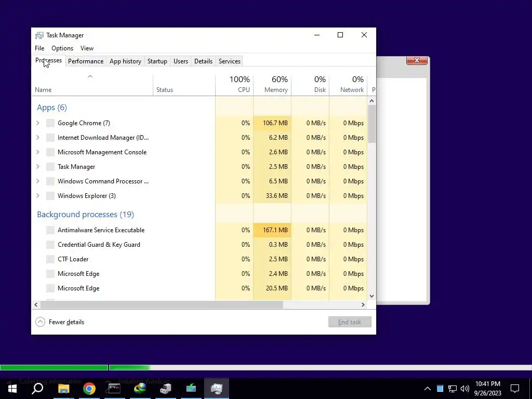Sort processes by Name column

pyautogui.click(x=92, y=84)
